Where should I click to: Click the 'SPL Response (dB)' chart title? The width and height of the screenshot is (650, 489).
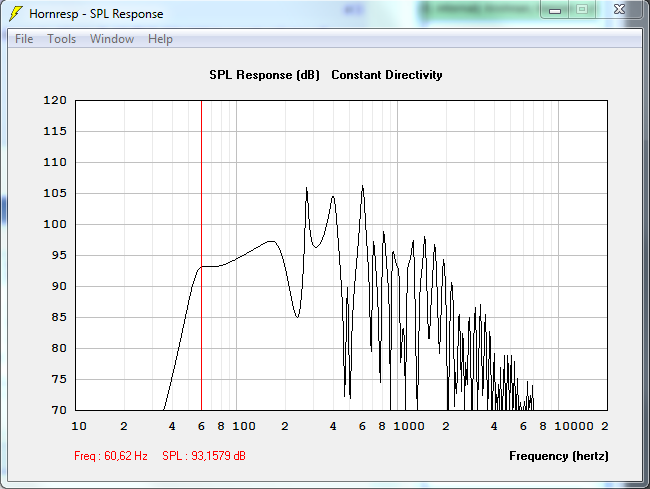point(264,75)
